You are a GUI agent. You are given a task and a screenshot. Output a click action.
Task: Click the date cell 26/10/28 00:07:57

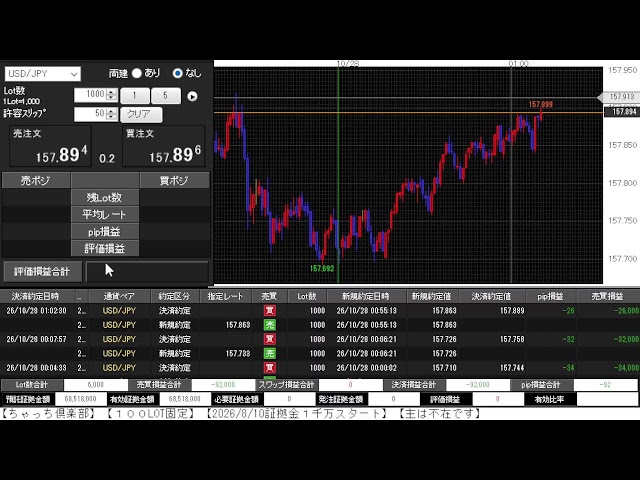click(36, 339)
